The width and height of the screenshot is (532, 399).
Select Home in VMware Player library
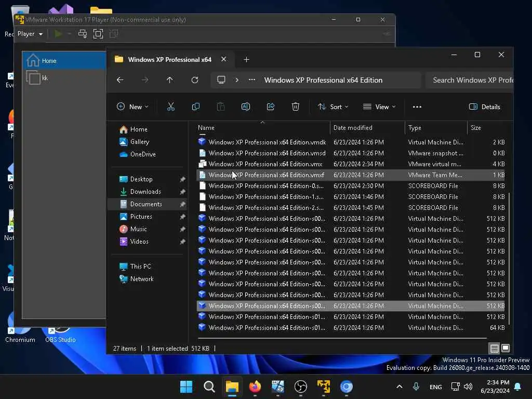coord(64,61)
